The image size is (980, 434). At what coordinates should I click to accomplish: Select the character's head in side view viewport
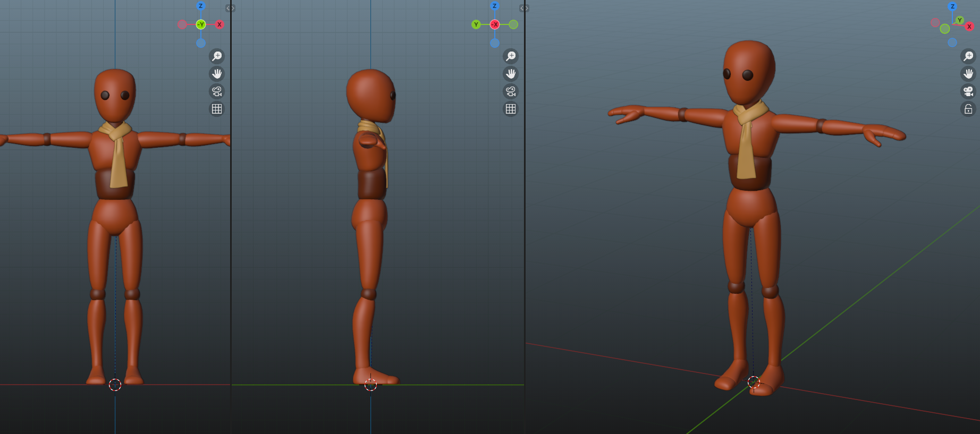point(370,96)
